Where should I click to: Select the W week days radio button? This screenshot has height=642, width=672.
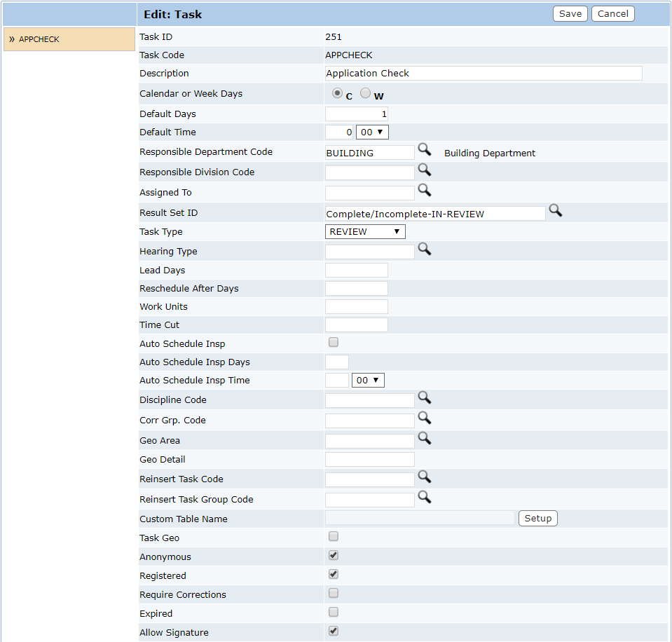[x=365, y=93]
